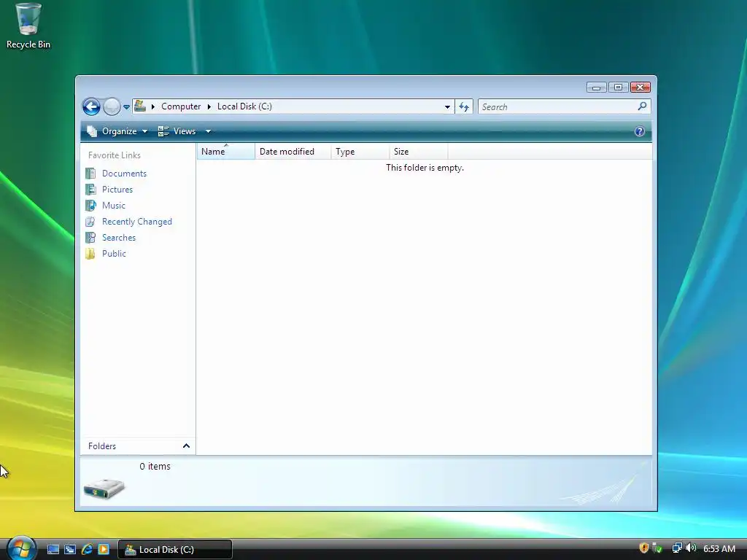747x560 pixels.
Task: Click the Recently Changed icon
Action: point(90,222)
